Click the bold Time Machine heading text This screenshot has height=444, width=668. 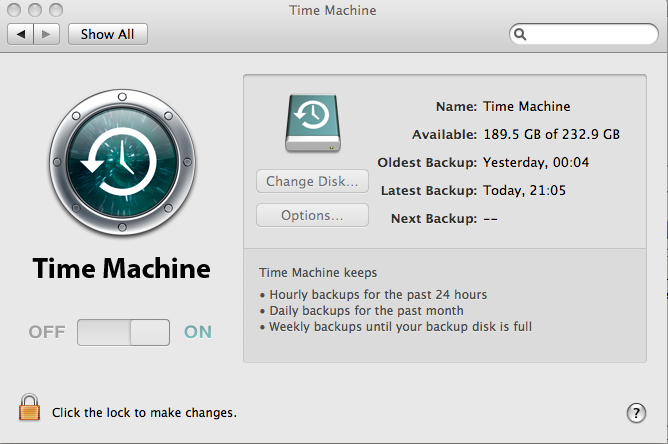[x=121, y=268]
